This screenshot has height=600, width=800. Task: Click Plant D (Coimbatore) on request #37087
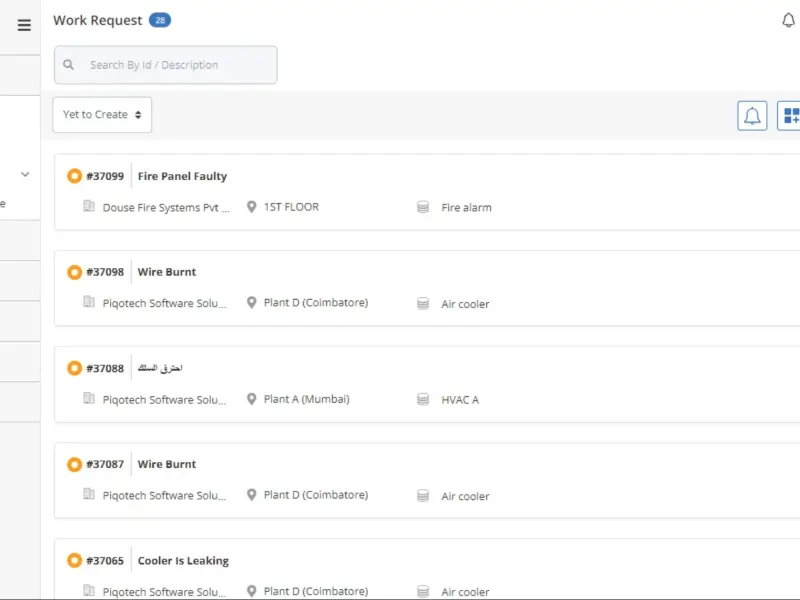pyautogui.click(x=316, y=495)
